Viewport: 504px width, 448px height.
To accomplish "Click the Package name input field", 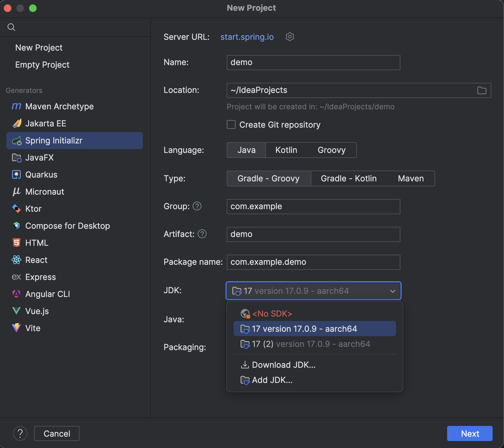I will (314, 262).
